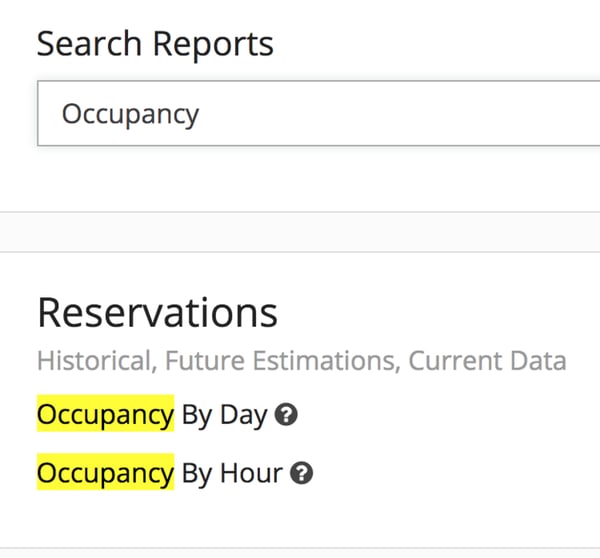Click highlighted Occupancy in the By Hour row
This screenshot has height=558, width=600.
point(106,472)
